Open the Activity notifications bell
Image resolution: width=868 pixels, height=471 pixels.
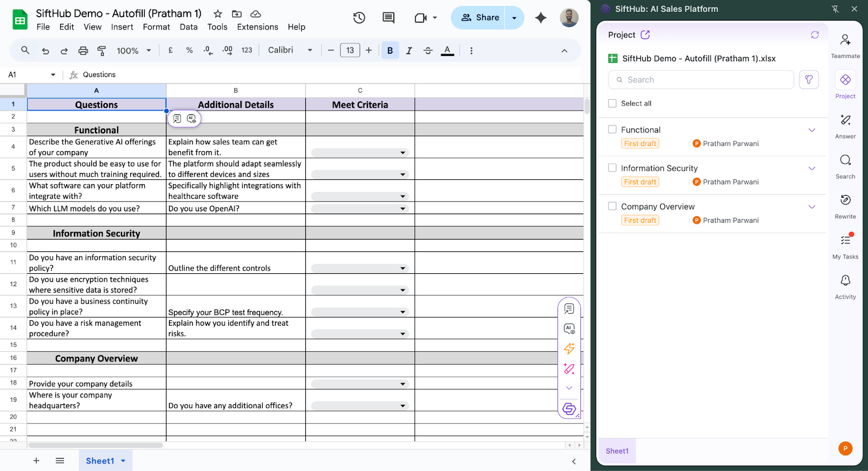[x=845, y=281]
